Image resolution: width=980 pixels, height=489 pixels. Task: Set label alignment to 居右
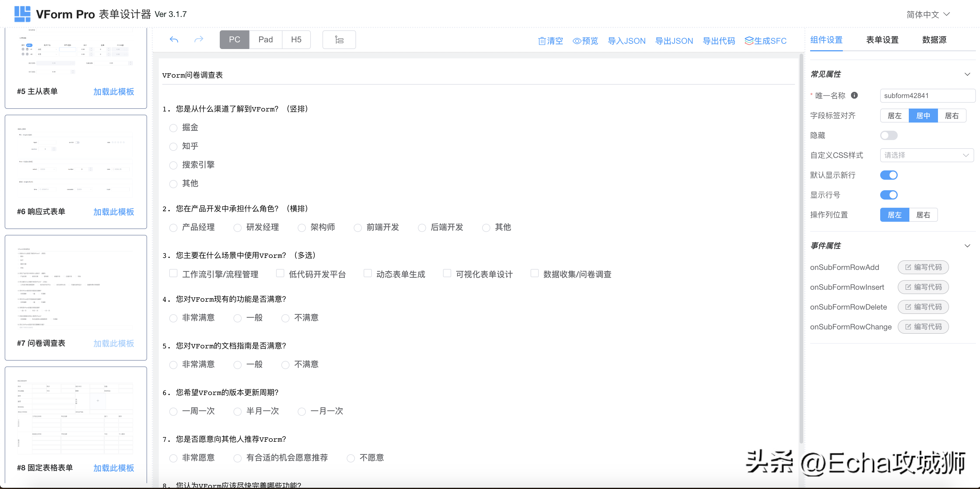[x=952, y=116]
